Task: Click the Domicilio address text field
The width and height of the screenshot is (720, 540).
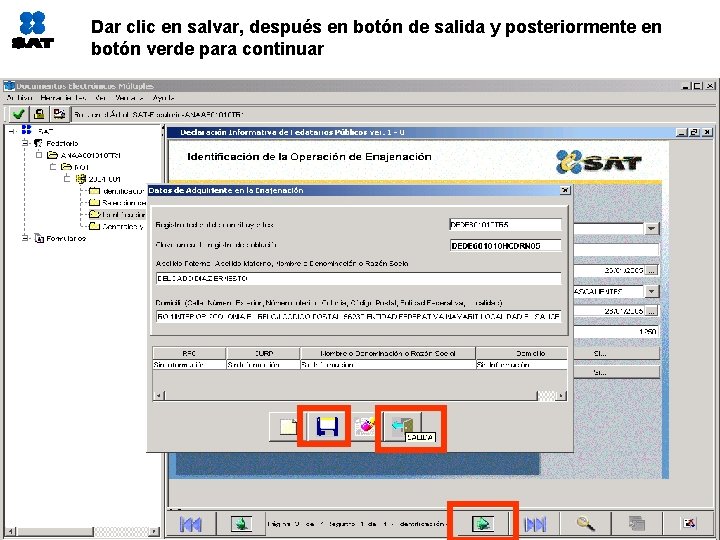Action: pyautogui.click(x=358, y=316)
